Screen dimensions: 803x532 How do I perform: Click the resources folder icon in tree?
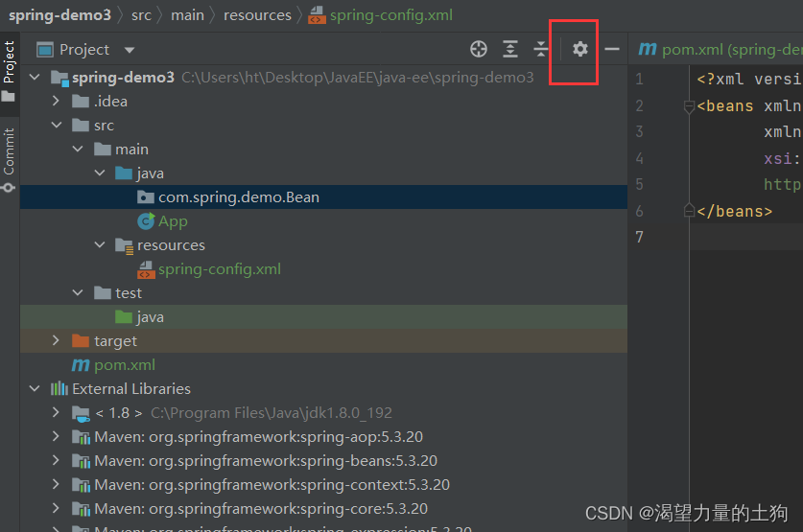pyautogui.click(x=125, y=246)
